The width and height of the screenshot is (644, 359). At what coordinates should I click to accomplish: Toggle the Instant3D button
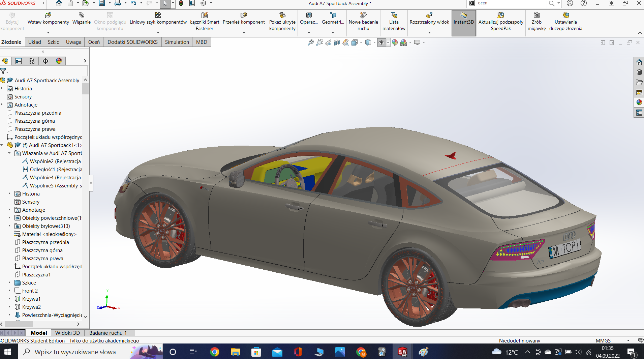coord(464,23)
